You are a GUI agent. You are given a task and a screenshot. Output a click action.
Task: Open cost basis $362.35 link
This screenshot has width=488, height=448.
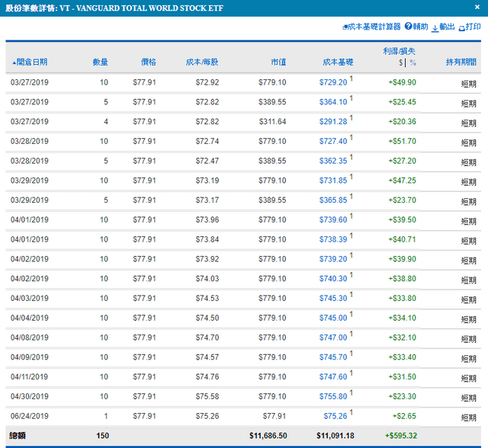tap(333, 161)
